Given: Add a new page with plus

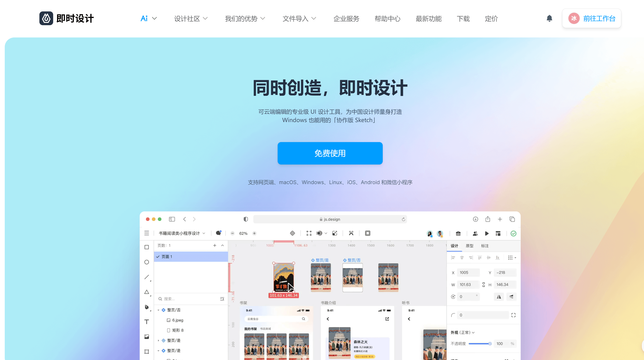Looking at the screenshot, I should click(x=215, y=245).
